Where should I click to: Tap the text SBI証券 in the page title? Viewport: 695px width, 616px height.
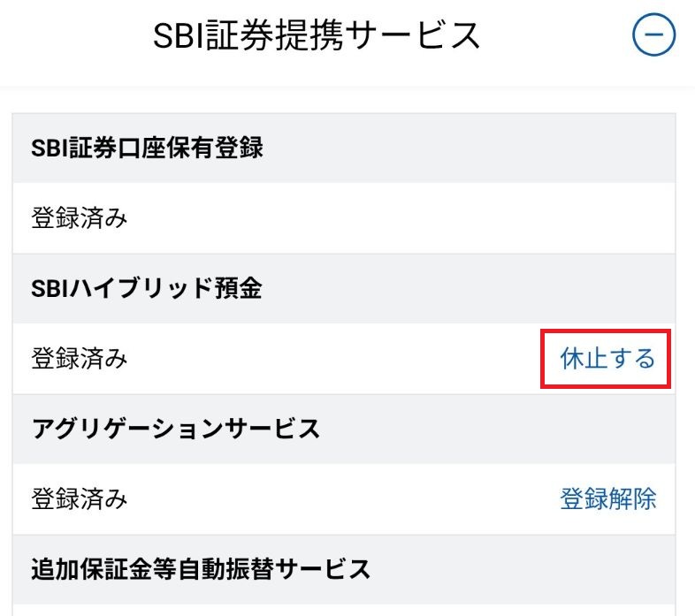[x=218, y=36]
